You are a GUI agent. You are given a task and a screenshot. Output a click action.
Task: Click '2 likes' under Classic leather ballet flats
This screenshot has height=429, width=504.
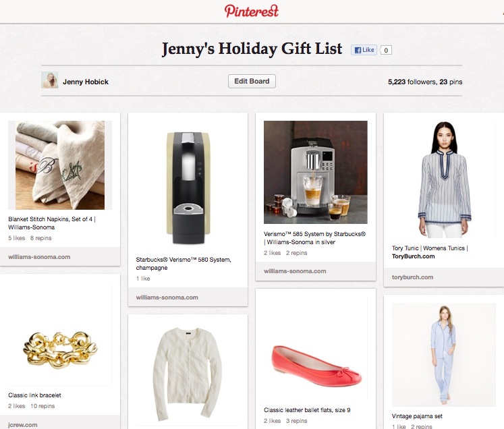273,421
